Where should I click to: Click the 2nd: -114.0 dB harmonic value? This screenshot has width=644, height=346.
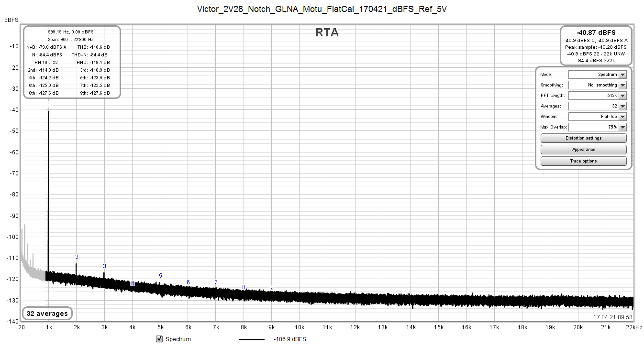44,70
